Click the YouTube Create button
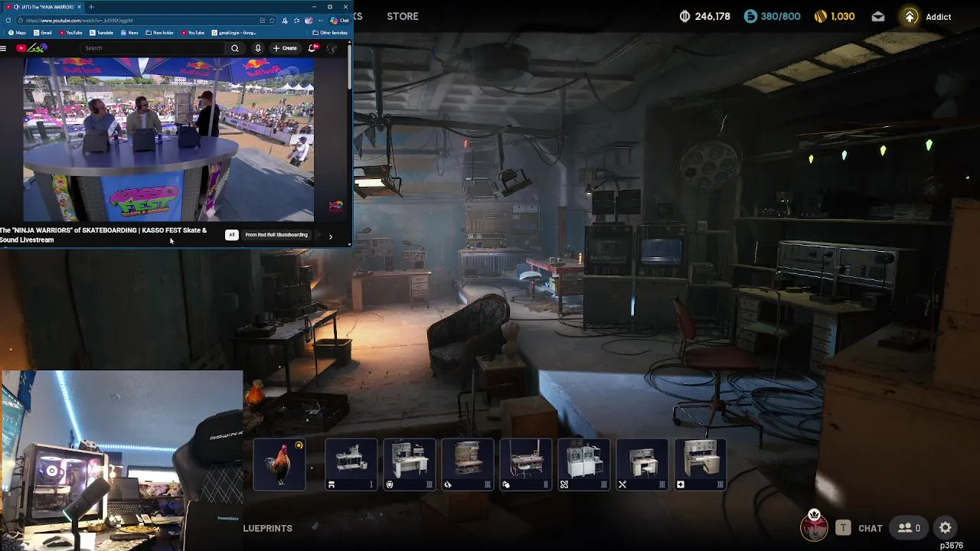 285,48
